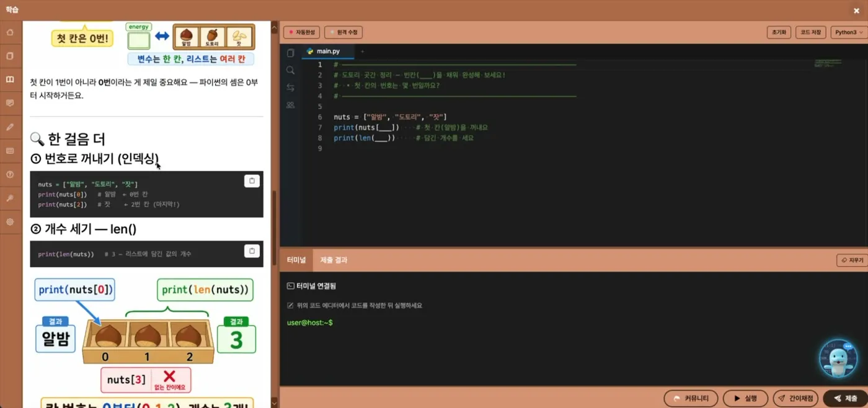Toggle the 원격 수정 option
868x408 pixels.
tap(343, 32)
